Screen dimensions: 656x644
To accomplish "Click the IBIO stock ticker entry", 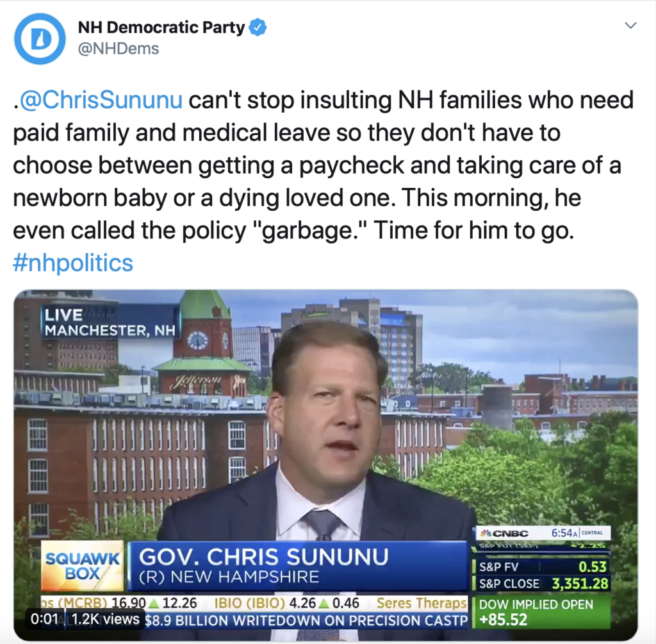I will [x=286, y=603].
